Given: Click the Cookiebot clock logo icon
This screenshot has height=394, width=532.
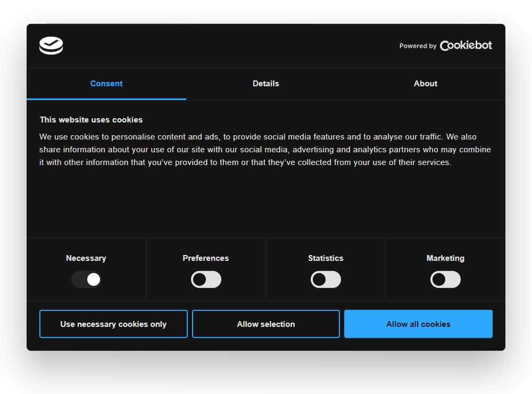Looking at the screenshot, I should click(x=51, y=45).
